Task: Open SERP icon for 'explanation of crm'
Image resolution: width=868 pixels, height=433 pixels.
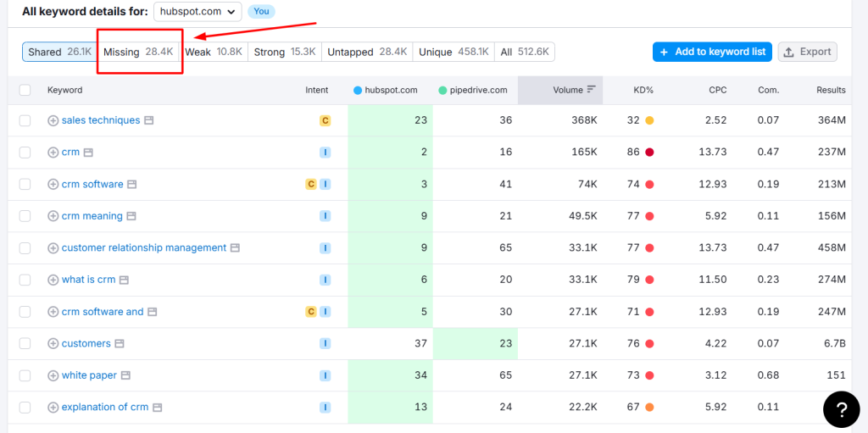Action: [x=157, y=408]
